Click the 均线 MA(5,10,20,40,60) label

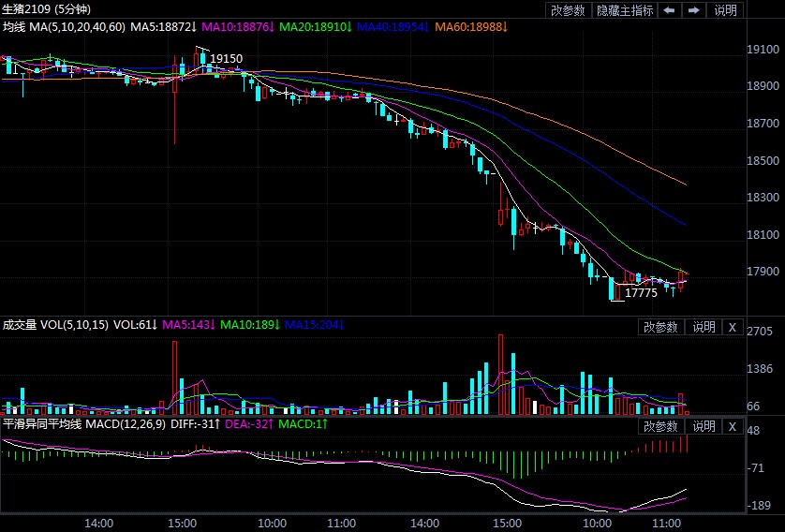click(x=64, y=27)
